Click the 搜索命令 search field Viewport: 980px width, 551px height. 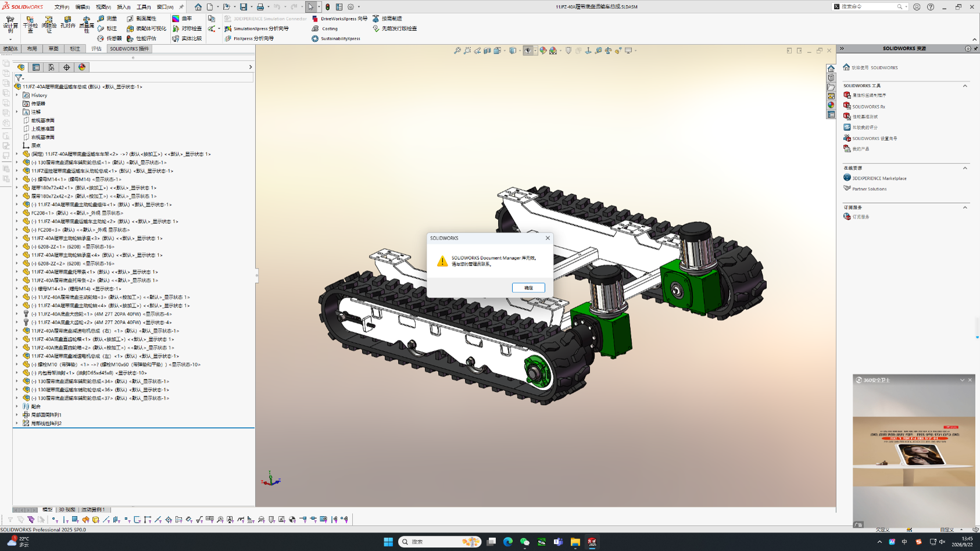tap(866, 7)
